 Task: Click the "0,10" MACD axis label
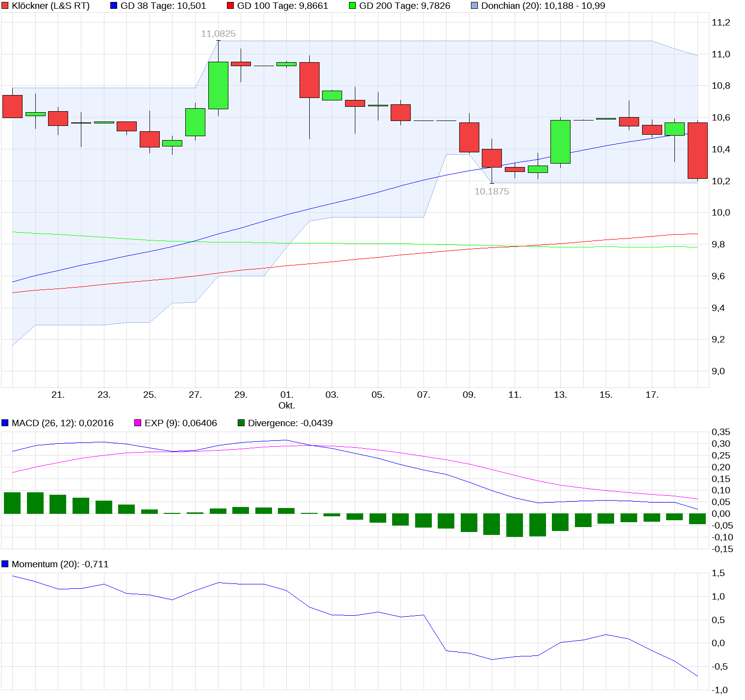[x=720, y=490]
